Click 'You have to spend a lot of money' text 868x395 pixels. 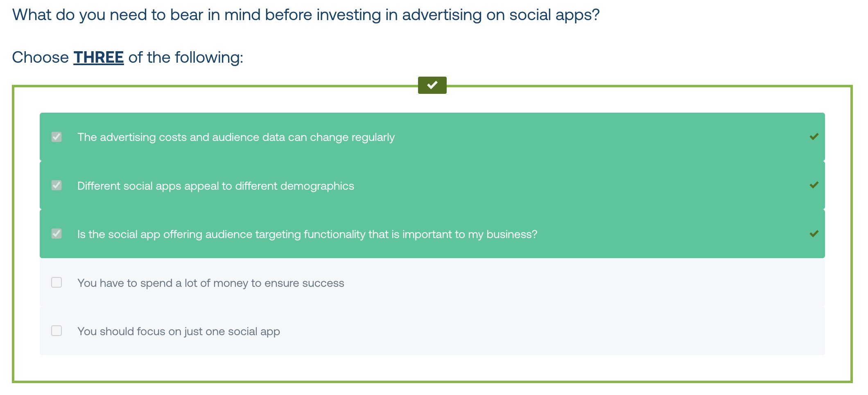click(211, 283)
